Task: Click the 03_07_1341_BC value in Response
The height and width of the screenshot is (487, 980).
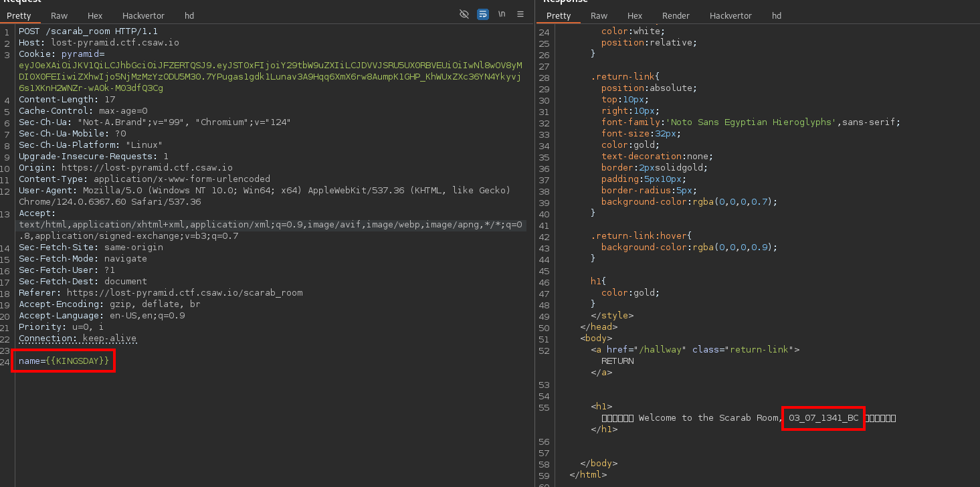Action: (x=823, y=418)
